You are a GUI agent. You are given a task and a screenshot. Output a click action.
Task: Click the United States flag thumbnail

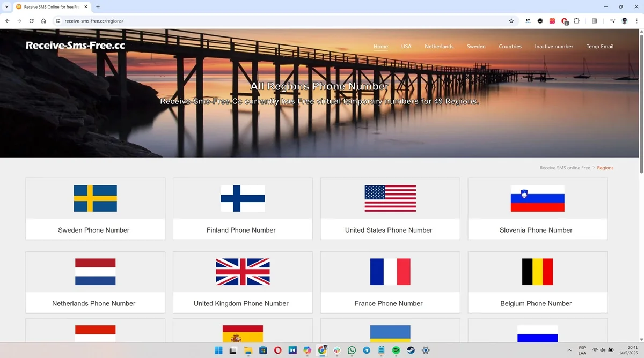click(x=390, y=198)
